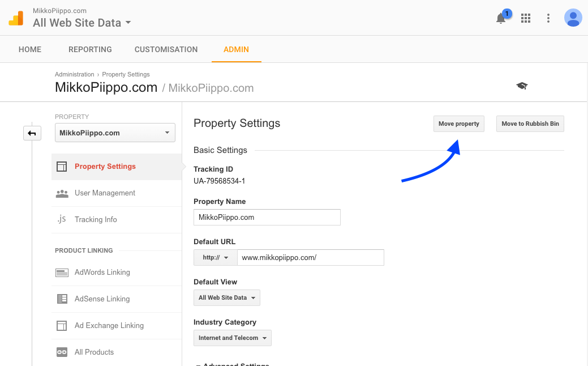This screenshot has width=588, height=366.
Task: Click the back arrow button
Action: coord(32,133)
